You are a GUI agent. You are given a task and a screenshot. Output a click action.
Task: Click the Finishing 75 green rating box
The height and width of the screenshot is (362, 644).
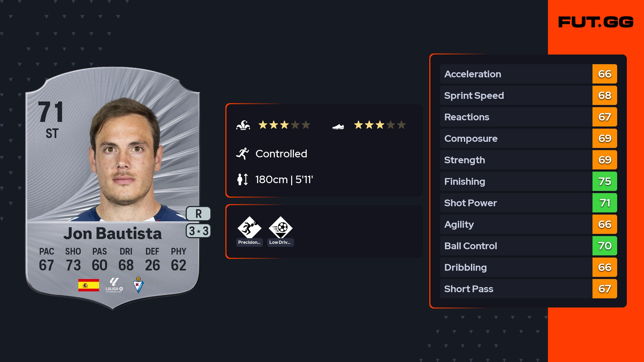click(x=605, y=182)
